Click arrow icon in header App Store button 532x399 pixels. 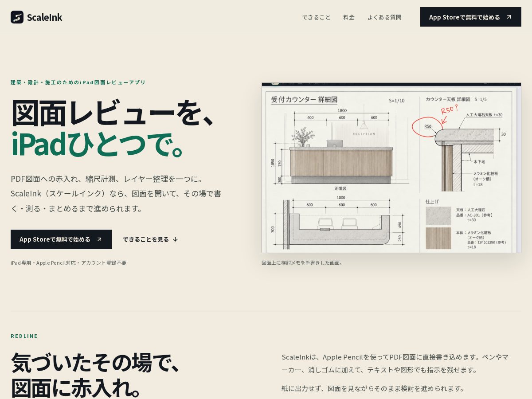pyautogui.click(x=509, y=17)
